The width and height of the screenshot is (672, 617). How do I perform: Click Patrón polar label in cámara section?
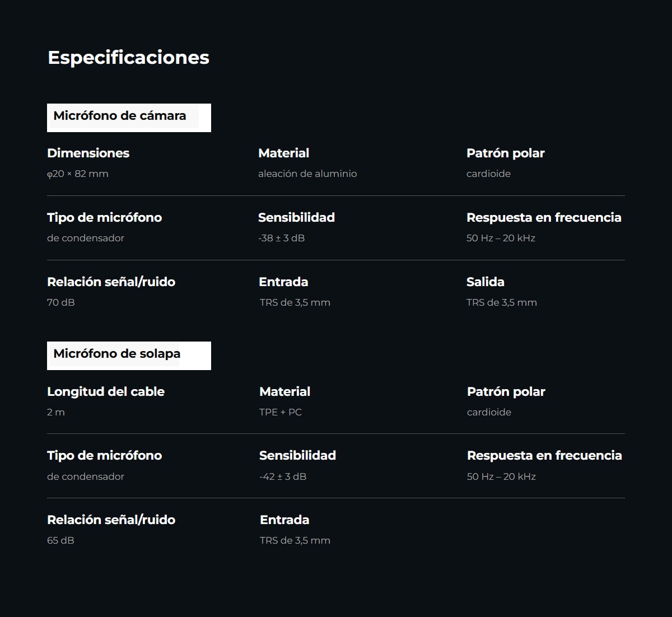(x=506, y=153)
